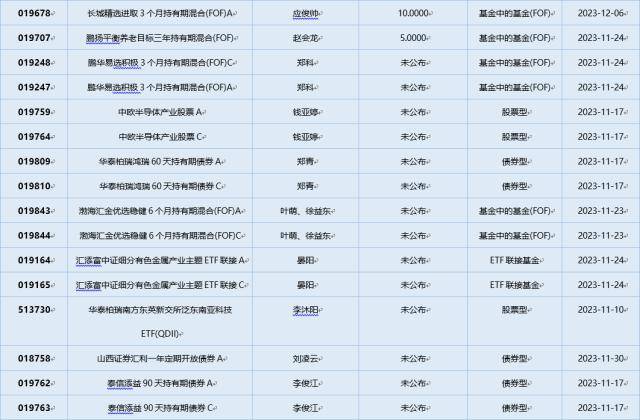Click fund name 鹏扬平衡养老目标三年持有期混合(FOF)
The height and width of the screenshot is (420, 640).
pos(160,38)
